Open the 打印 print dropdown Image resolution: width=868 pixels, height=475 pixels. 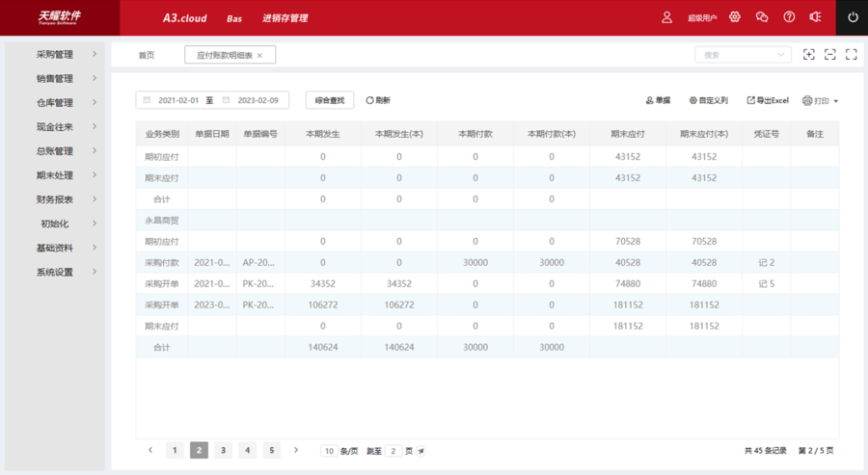(x=821, y=100)
